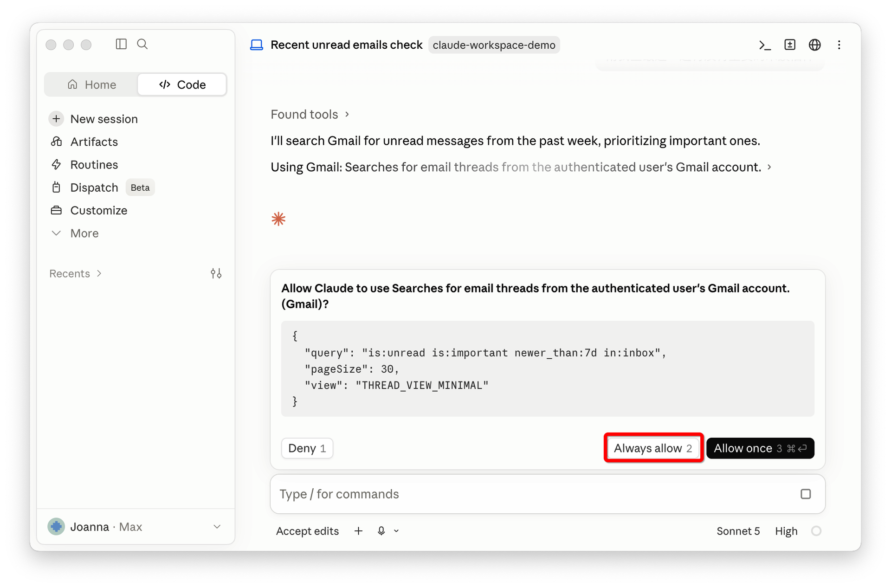Screen dimensions: 891x588
Task: Switch to the Code tab
Action: [182, 84]
